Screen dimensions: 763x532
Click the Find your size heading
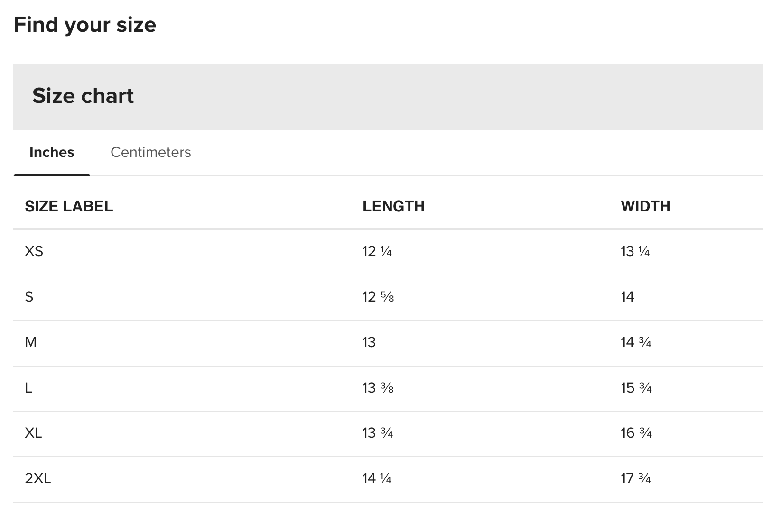pos(85,25)
